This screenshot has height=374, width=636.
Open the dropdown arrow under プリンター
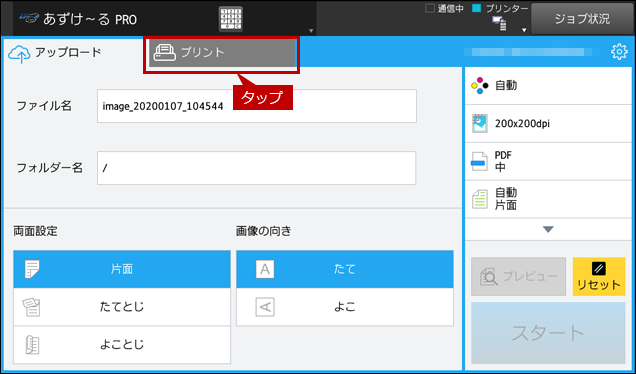click(x=524, y=30)
